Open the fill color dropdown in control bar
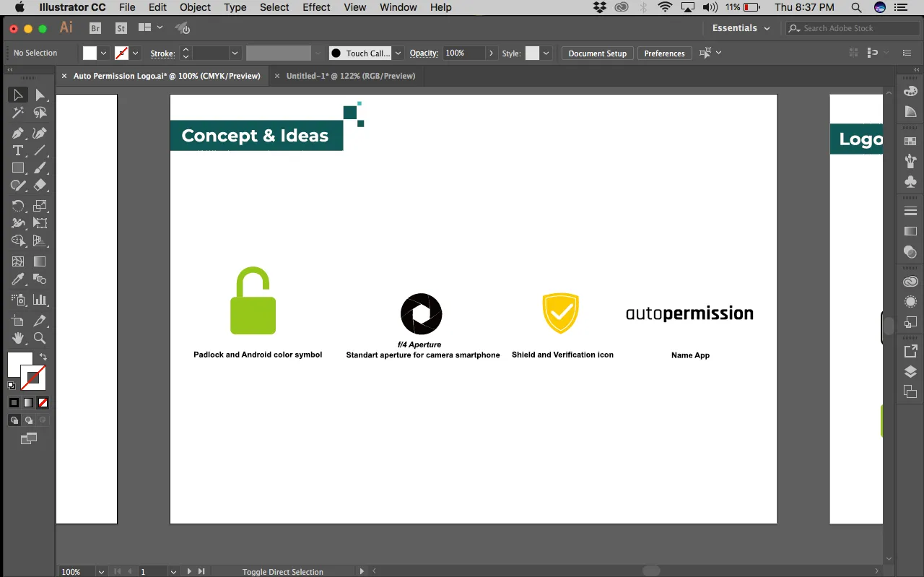The height and width of the screenshot is (577, 924). click(x=103, y=53)
